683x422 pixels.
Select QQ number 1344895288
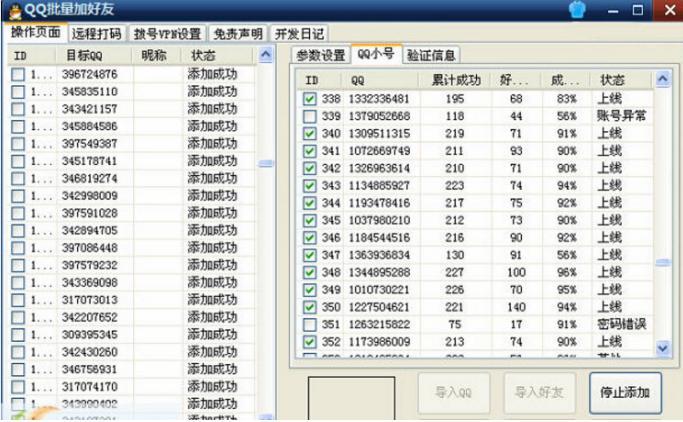pos(379,273)
